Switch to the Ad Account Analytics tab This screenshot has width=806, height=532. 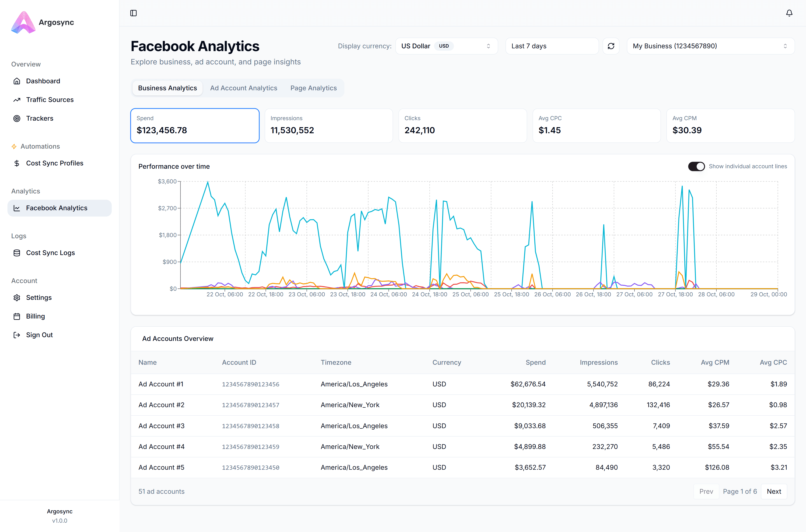(244, 87)
